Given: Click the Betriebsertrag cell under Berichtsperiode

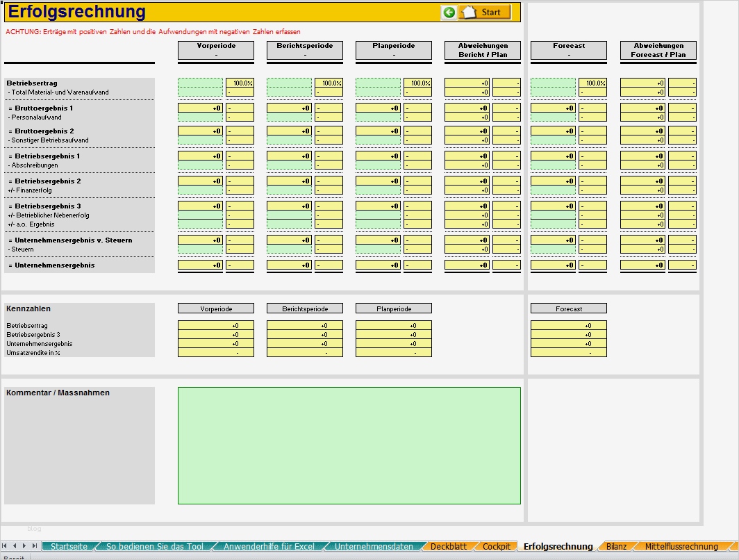Looking at the screenshot, I should 290,84.
